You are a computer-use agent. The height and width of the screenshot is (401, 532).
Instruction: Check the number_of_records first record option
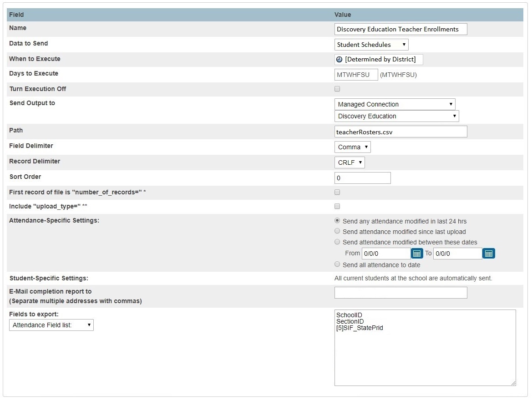tap(337, 192)
